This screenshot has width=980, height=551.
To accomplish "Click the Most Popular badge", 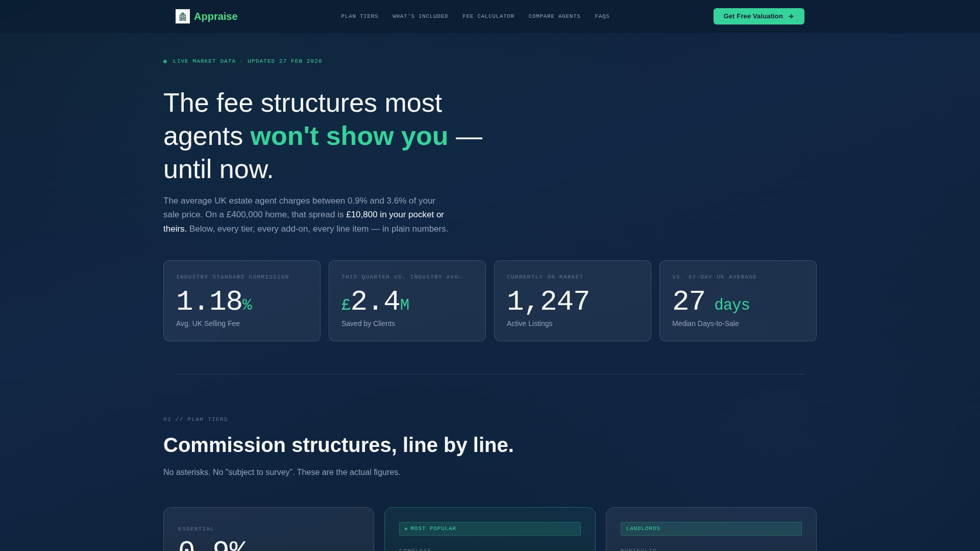I will click(x=490, y=529).
